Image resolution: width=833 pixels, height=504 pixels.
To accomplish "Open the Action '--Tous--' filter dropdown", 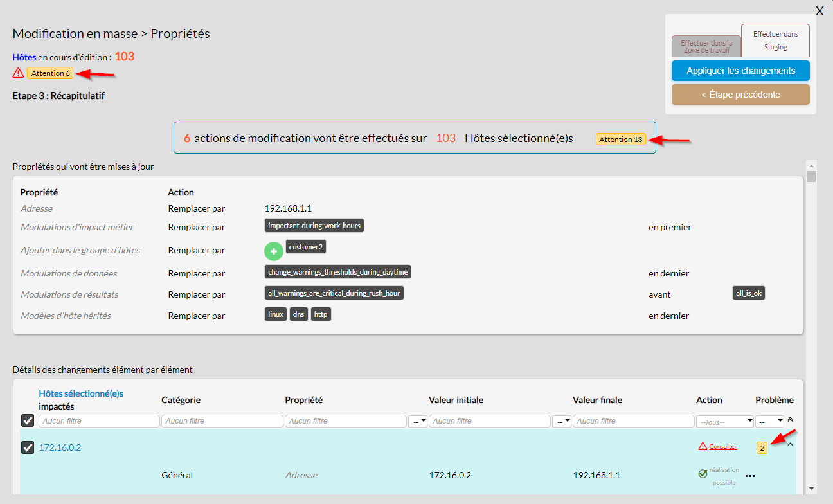I will [x=724, y=422].
